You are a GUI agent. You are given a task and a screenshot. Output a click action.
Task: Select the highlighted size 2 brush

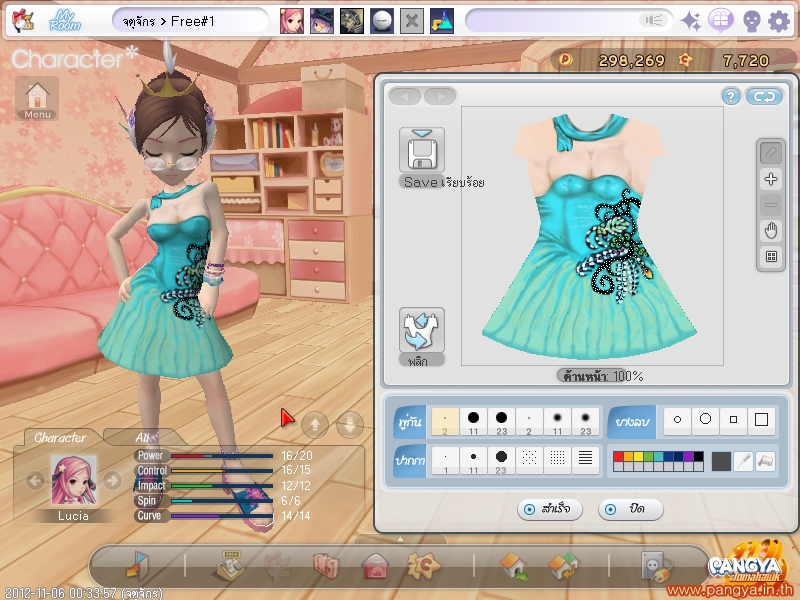point(445,422)
